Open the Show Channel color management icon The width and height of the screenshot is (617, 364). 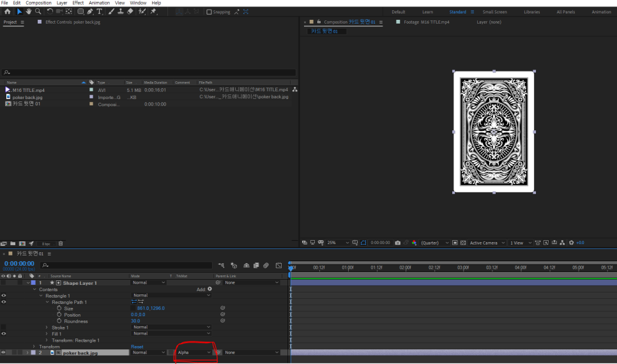pyautogui.click(x=414, y=243)
